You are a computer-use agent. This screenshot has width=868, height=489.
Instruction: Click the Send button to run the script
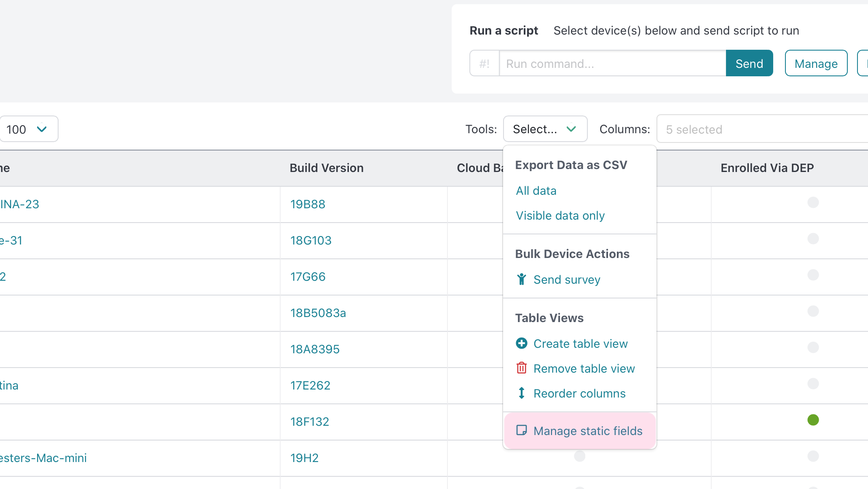[x=749, y=63]
